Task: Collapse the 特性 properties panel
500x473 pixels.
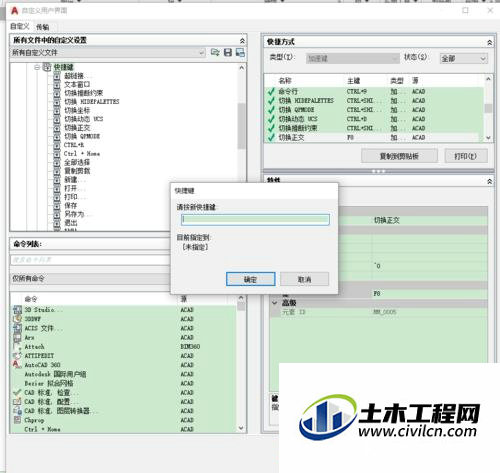Action: click(489, 181)
